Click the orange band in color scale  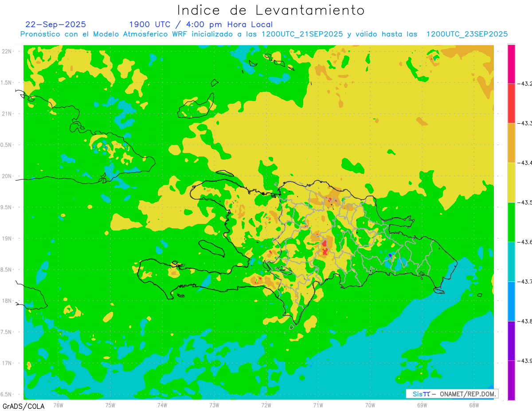pyautogui.click(x=511, y=143)
